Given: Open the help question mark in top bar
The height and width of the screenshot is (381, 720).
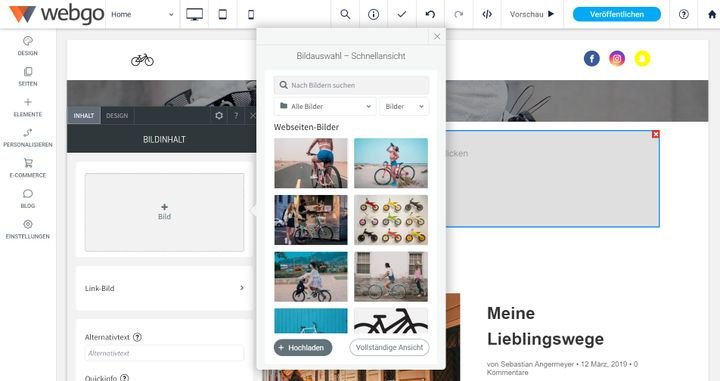Looking at the screenshot, I should coord(684,14).
